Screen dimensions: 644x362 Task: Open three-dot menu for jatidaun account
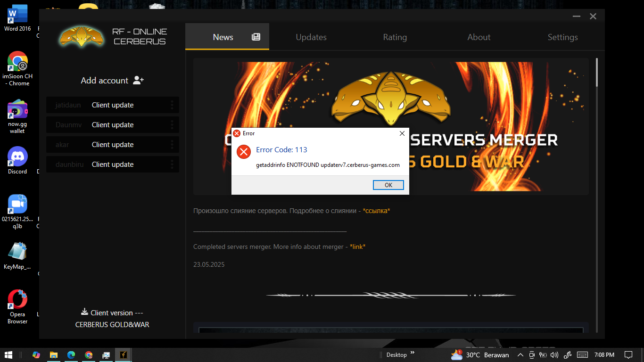pos(172,105)
